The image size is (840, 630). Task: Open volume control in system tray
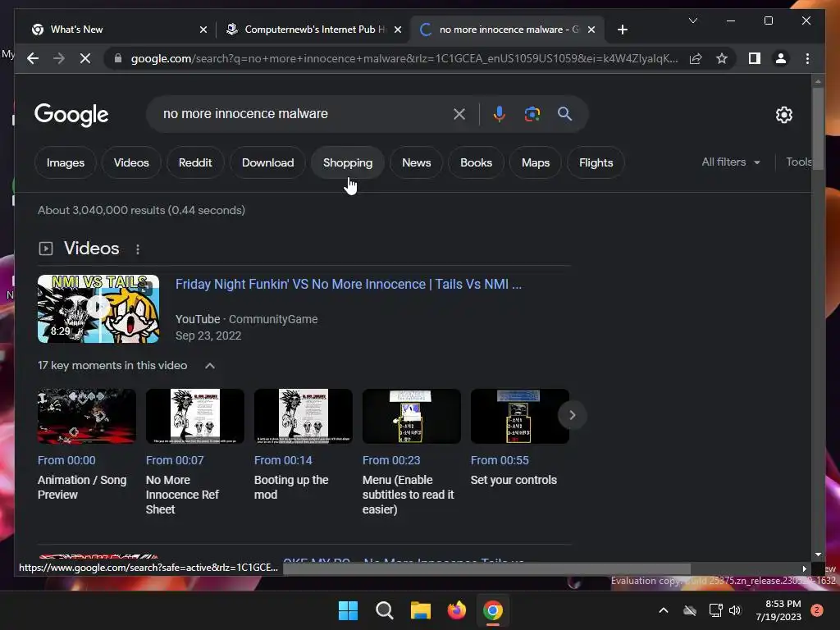point(735,610)
